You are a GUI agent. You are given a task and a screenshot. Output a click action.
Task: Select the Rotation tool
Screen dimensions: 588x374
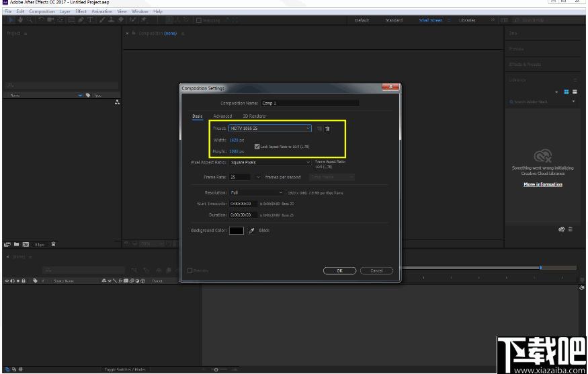(x=41, y=20)
